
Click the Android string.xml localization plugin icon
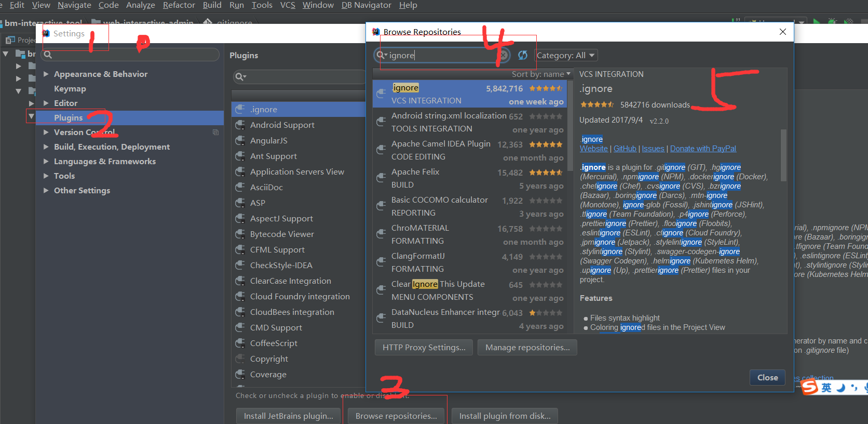coord(381,122)
